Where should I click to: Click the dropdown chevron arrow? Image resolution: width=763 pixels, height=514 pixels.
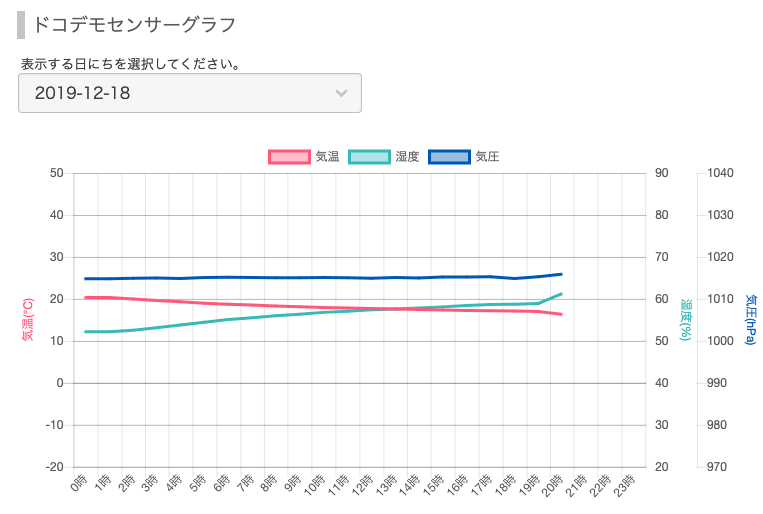[341, 93]
